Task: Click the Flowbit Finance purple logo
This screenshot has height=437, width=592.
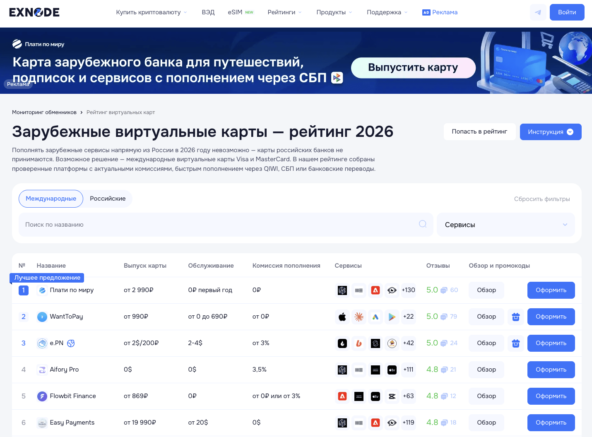Action: pyautogui.click(x=42, y=396)
